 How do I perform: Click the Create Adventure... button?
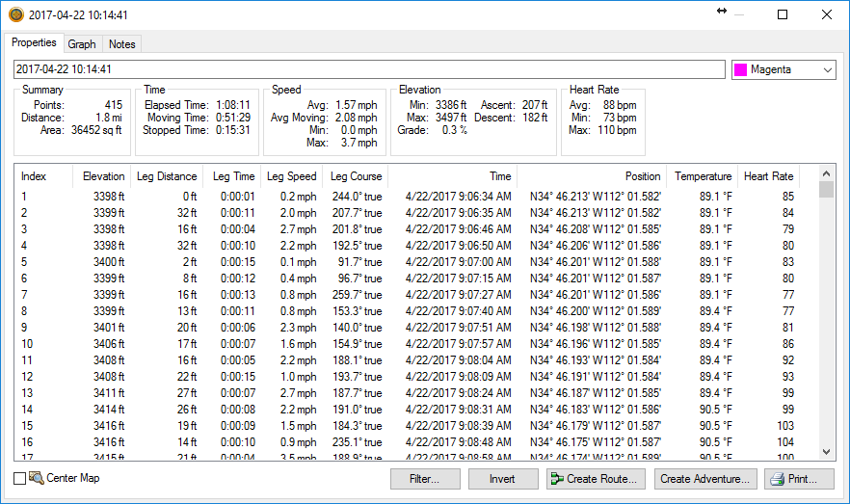click(x=705, y=479)
